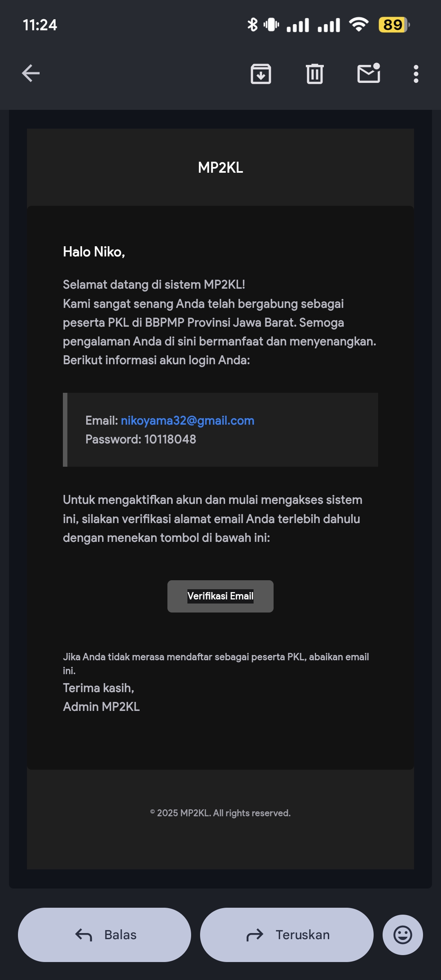Tap the Admin MP2KL signature text
This screenshot has width=441, height=980.
pos(101,707)
